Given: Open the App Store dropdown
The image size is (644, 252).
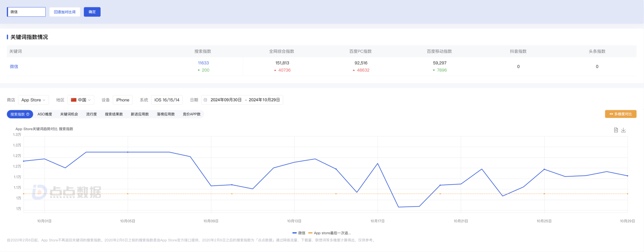Looking at the screenshot, I should [x=34, y=100].
